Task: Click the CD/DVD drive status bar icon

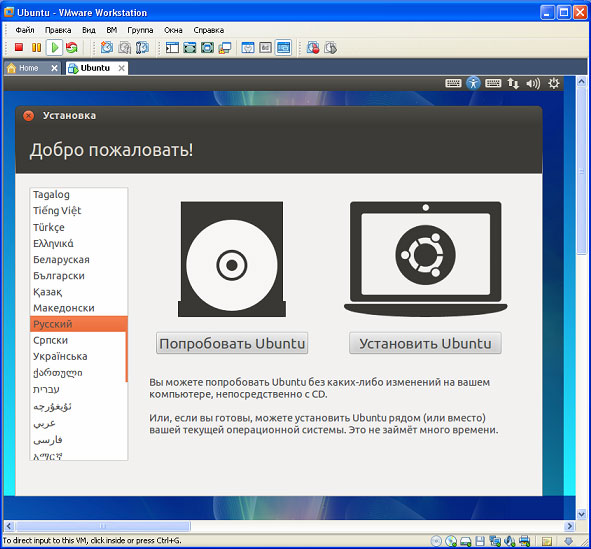Action: [451, 541]
